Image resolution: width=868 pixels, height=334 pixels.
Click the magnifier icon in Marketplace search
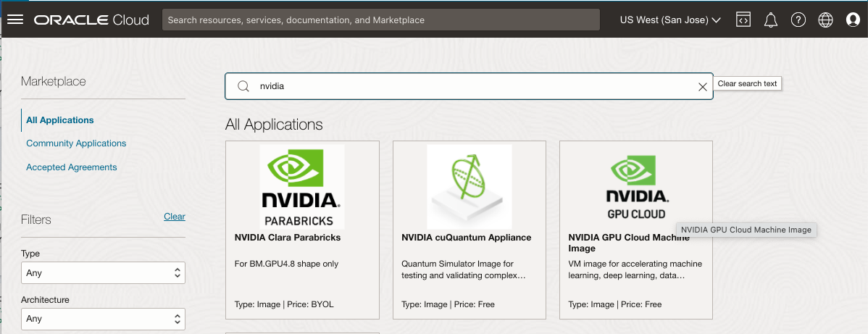pos(243,87)
